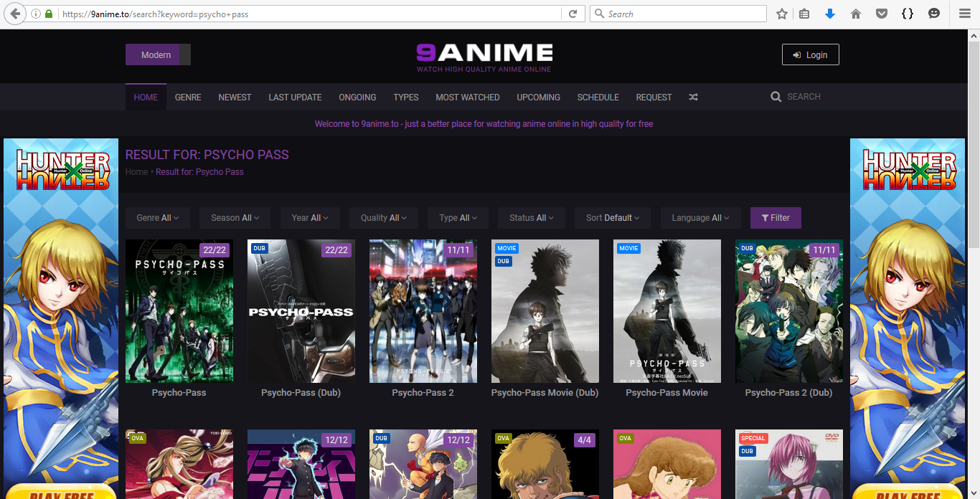980x499 pixels.
Task: Click the site SEARCH input field
Action: [812, 97]
